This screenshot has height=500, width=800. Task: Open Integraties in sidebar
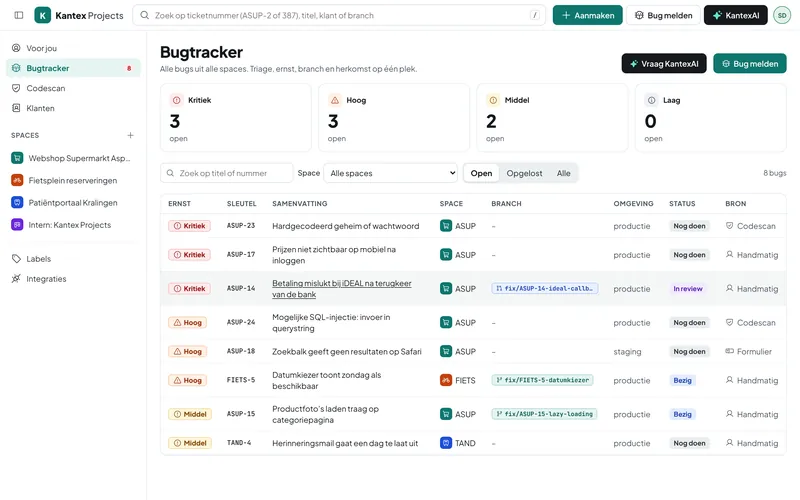pyautogui.click(x=73, y=279)
